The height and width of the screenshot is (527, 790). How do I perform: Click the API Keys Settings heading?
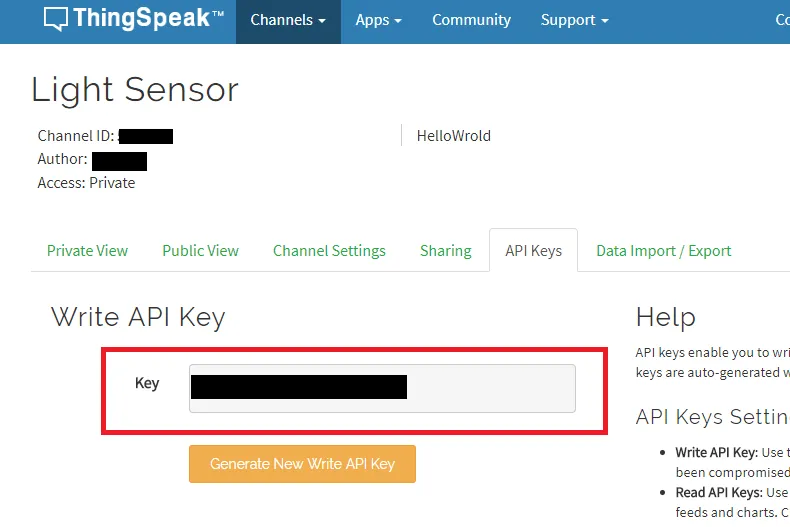pos(711,417)
